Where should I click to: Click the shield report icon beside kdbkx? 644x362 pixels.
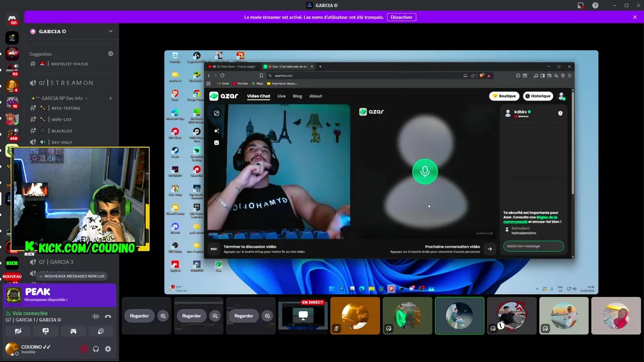pos(560,113)
